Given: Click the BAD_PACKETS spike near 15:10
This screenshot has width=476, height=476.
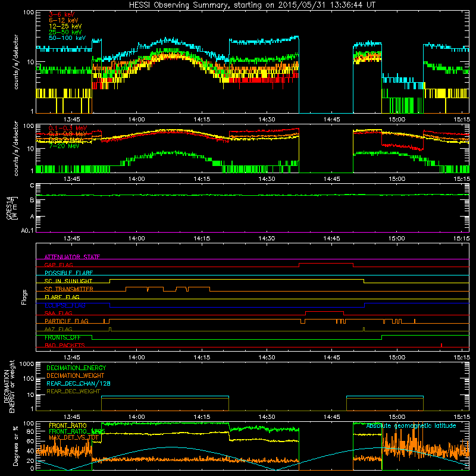Looking at the screenshot, I should point(441,345).
